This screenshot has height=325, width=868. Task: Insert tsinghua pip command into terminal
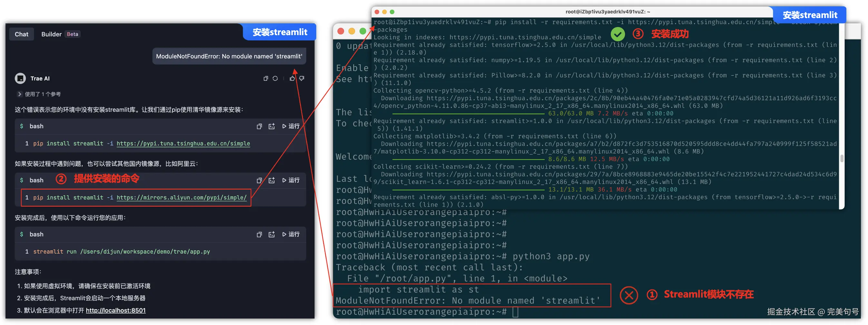pos(272,126)
